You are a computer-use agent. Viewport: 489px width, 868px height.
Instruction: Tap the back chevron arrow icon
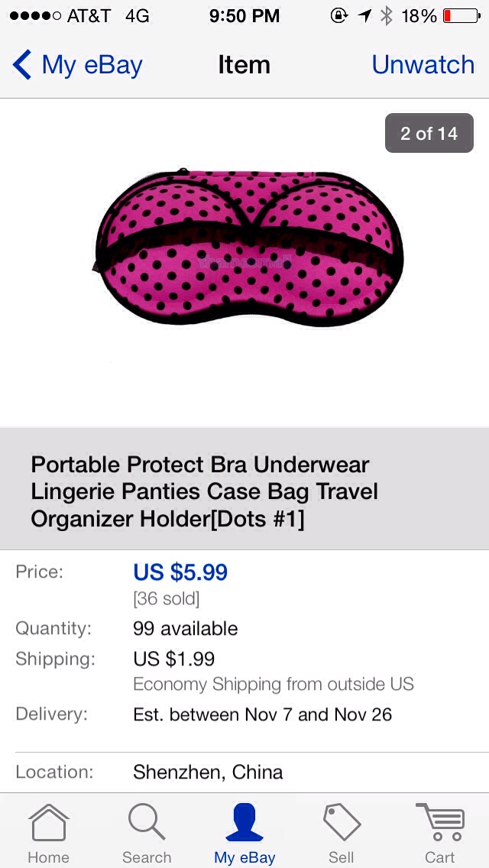22,65
